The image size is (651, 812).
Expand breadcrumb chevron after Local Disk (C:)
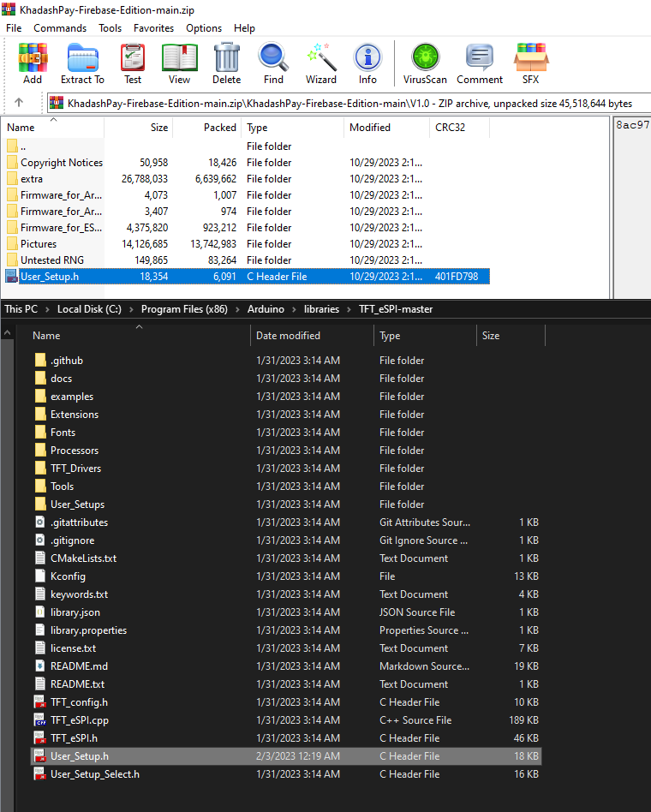(x=131, y=309)
